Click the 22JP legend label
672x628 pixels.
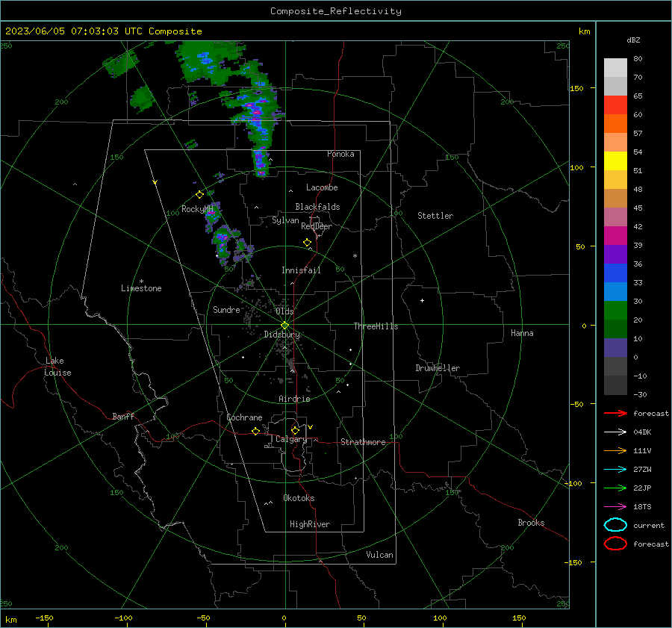(642, 488)
